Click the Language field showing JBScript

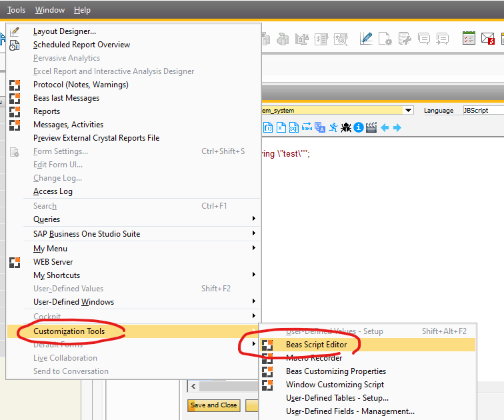481,110
